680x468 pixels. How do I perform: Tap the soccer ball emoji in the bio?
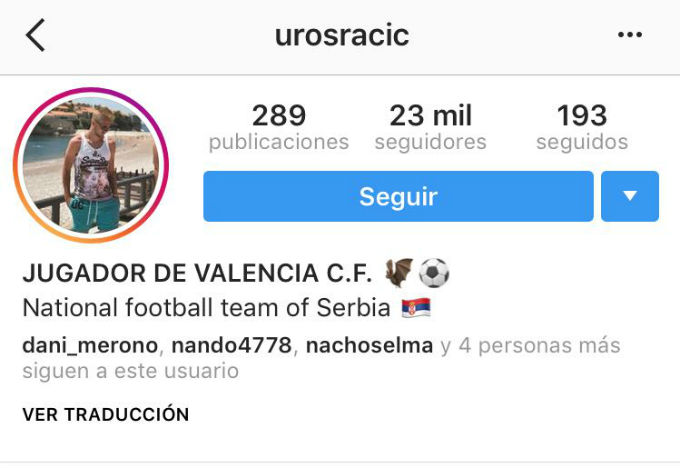[x=434, y=273]
